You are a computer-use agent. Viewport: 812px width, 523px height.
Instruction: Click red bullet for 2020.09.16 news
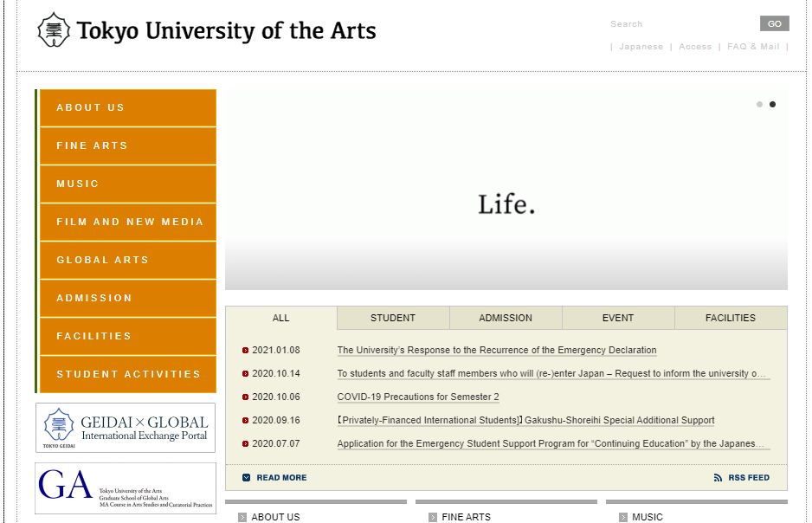246,420
